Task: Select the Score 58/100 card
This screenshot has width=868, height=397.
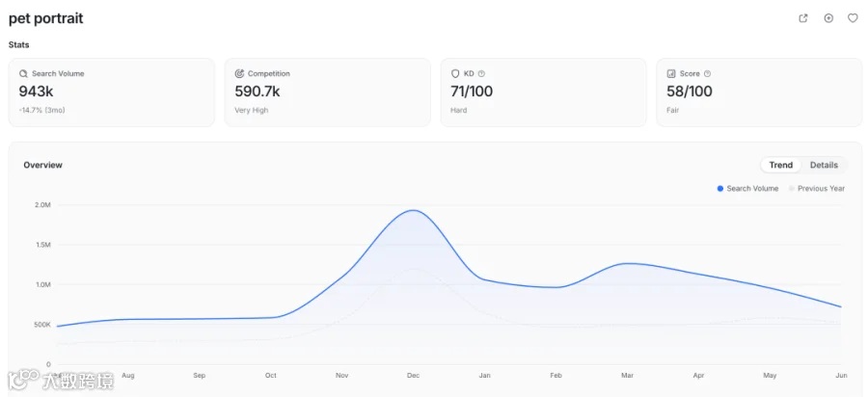Action: pyautogui.click(x=760, y=93)
